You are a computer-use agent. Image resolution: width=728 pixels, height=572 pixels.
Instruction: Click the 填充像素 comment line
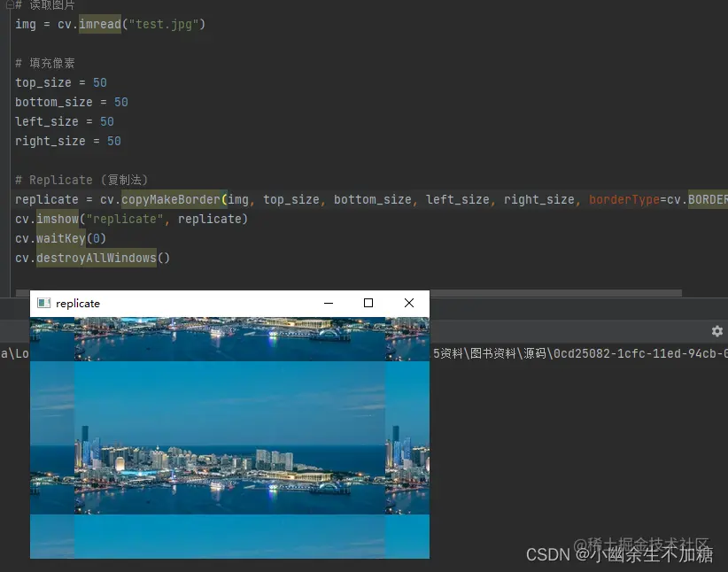click(x=45, y=63)
